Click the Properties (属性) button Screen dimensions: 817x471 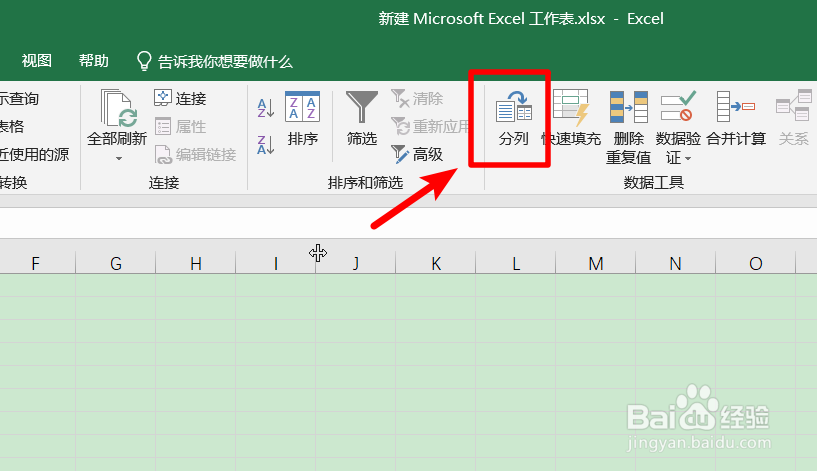(x=180, y=126)
